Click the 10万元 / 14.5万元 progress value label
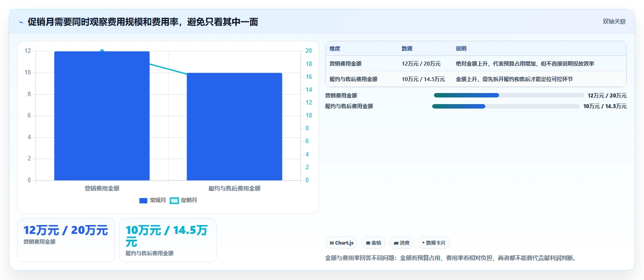This screenshot has width=644, height=280. click(x=605, y=106)
